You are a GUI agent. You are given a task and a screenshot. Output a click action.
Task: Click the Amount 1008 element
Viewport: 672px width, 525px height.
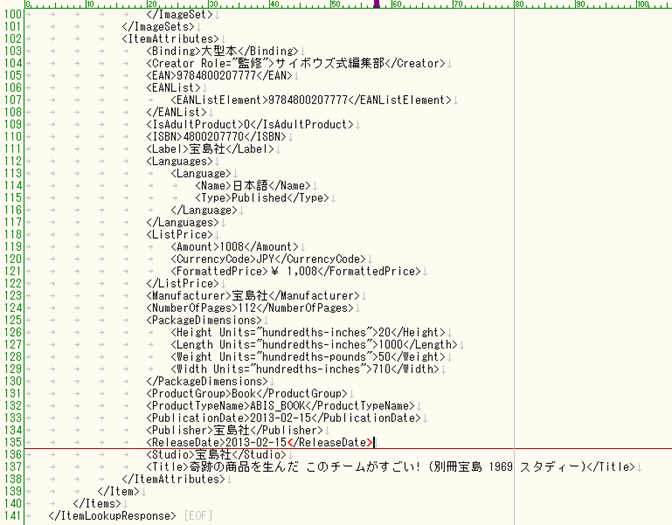pos(234,246)
